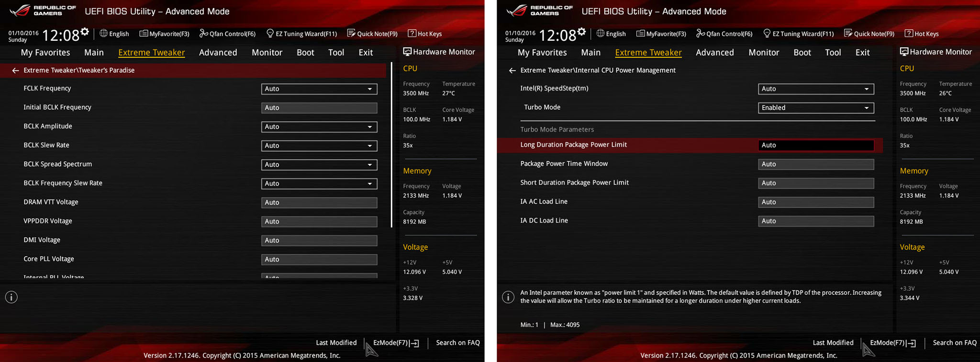Open the BCLK Amplitude dropdown
Viewport: 980px width, 362px height.
319,127
